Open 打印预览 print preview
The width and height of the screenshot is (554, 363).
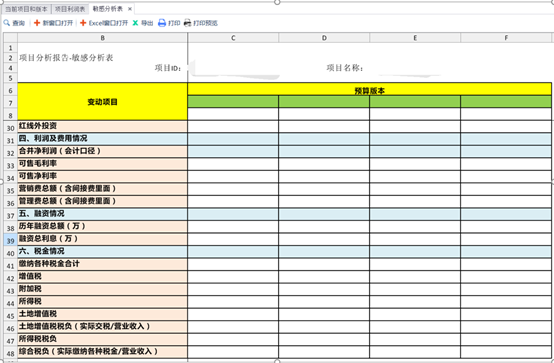point(201,23)
